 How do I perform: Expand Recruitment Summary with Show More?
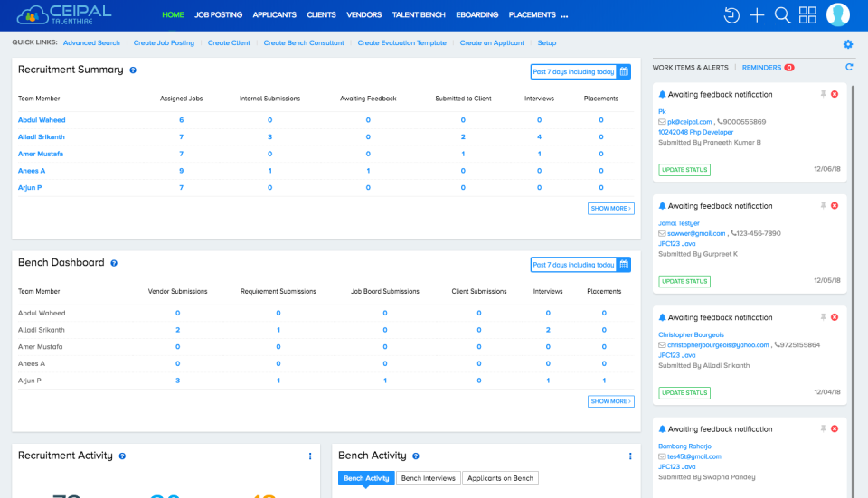[x=611, y=209]
